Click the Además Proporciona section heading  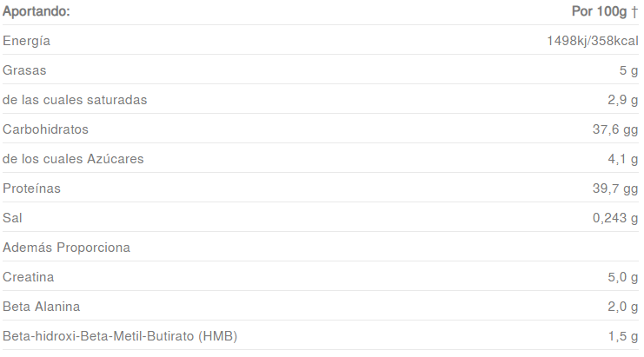click(66, 248)
